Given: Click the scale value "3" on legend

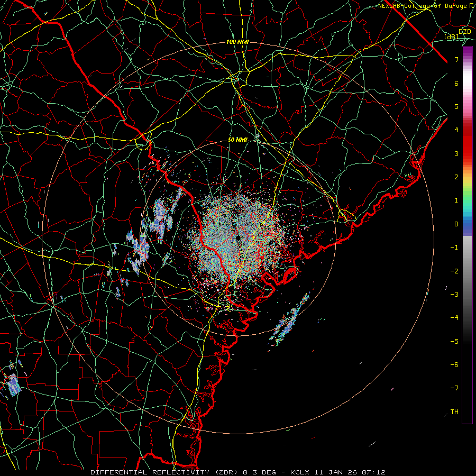Looking at the screenshot, I should point(456,153).
